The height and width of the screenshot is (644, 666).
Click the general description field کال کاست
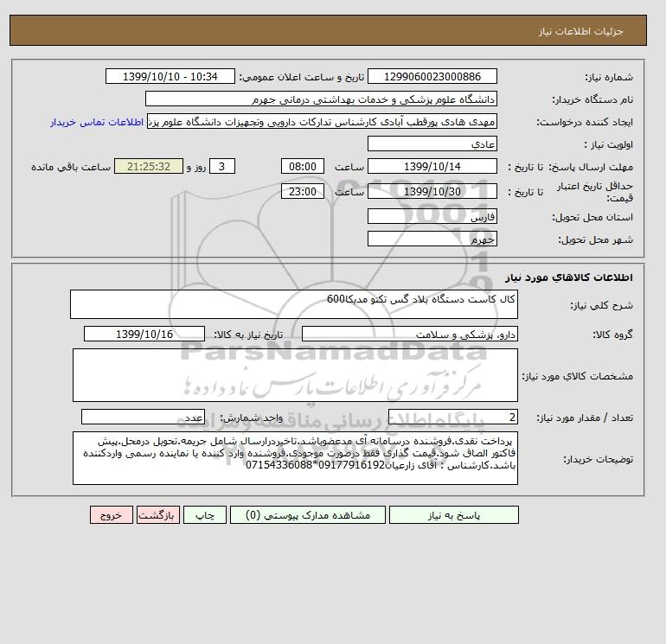coord(294,304)
